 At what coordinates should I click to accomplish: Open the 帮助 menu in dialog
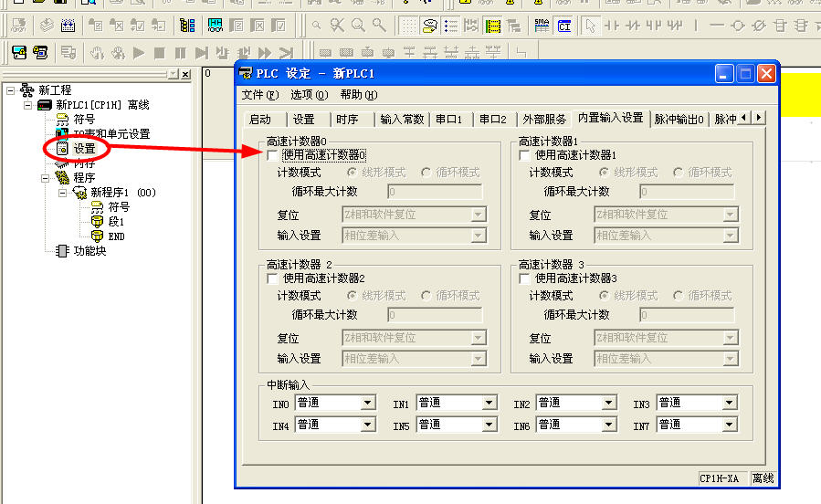[358, 95]
